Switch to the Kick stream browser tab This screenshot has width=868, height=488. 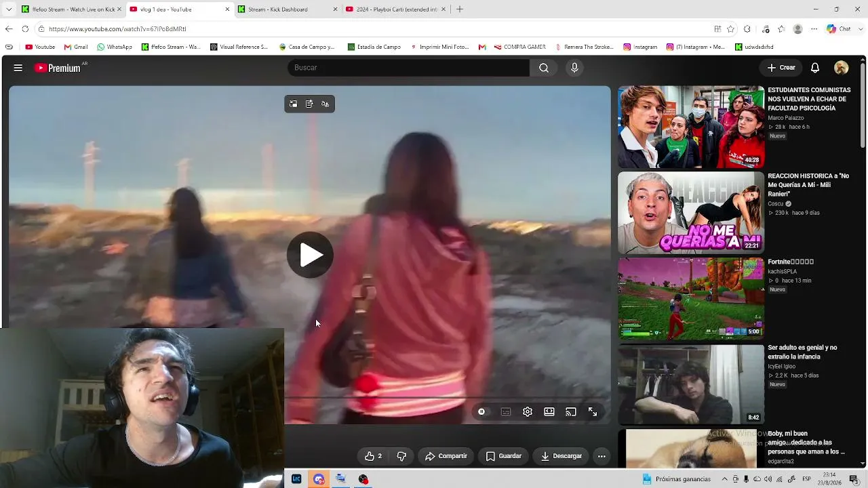[71, 9]
